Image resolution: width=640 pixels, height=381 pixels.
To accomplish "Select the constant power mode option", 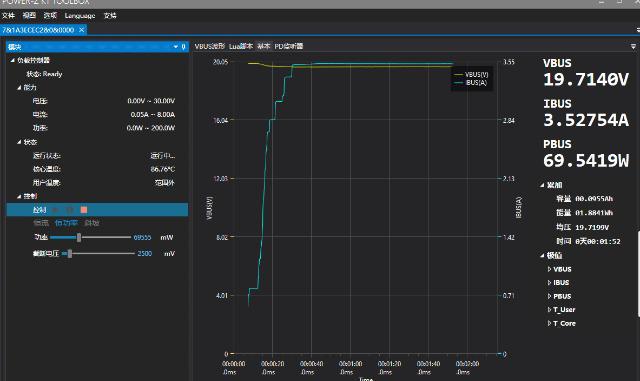I will pos(66,223).
